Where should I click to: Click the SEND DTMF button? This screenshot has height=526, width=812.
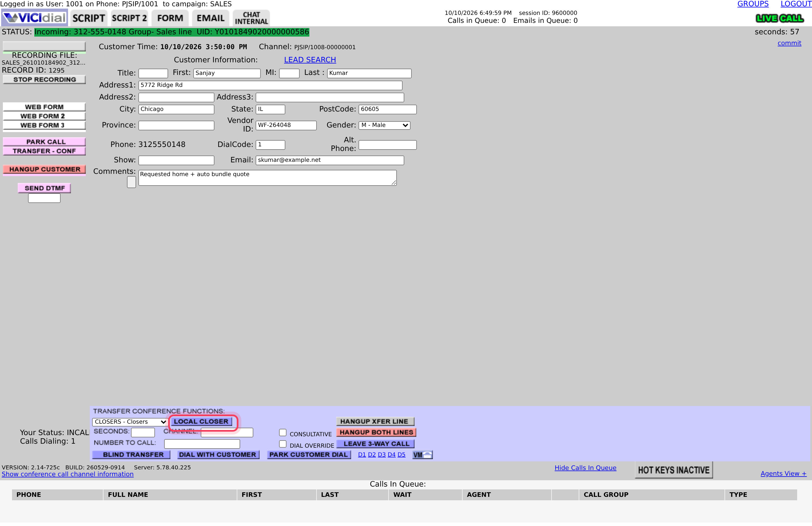click(x=44, y=188)
